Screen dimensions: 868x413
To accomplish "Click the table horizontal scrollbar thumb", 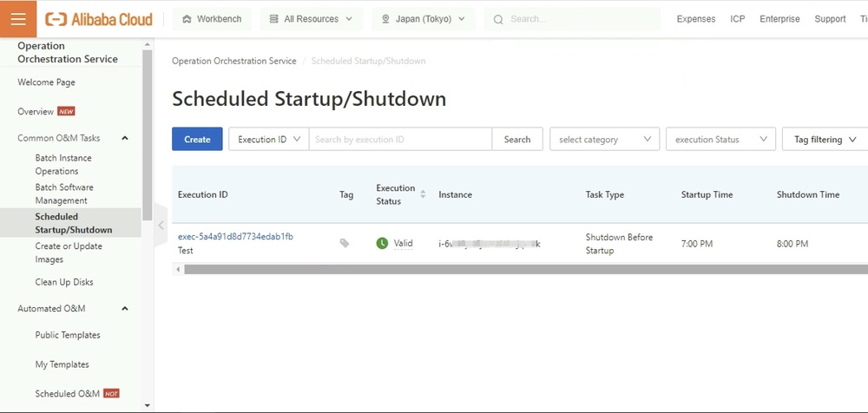I will pyautogui.click(x=526, y=270).
